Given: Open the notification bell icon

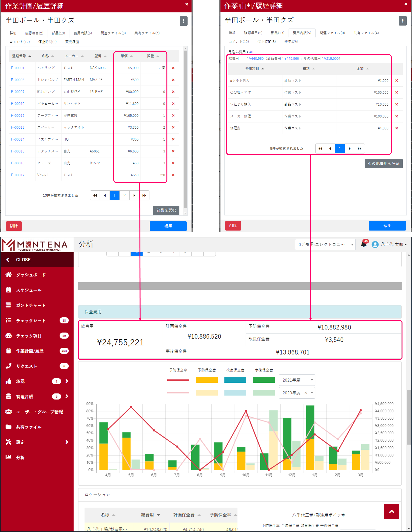Looking at the screenshot, I should pyautogui.click(x=364, y=244).
